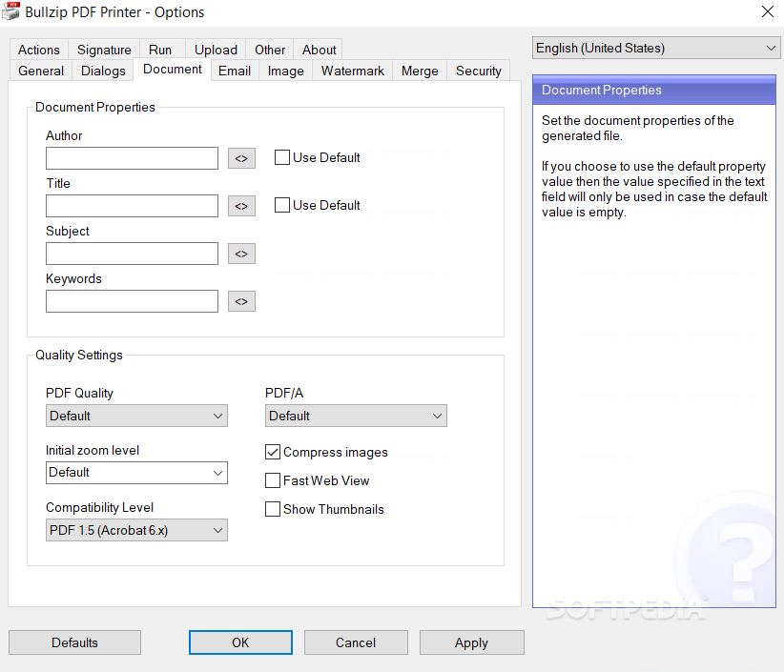Switch to the General tab
Image resolution: width=784 pixels, height=672 pixels.
pyautogui.click(x=41, y=71)
